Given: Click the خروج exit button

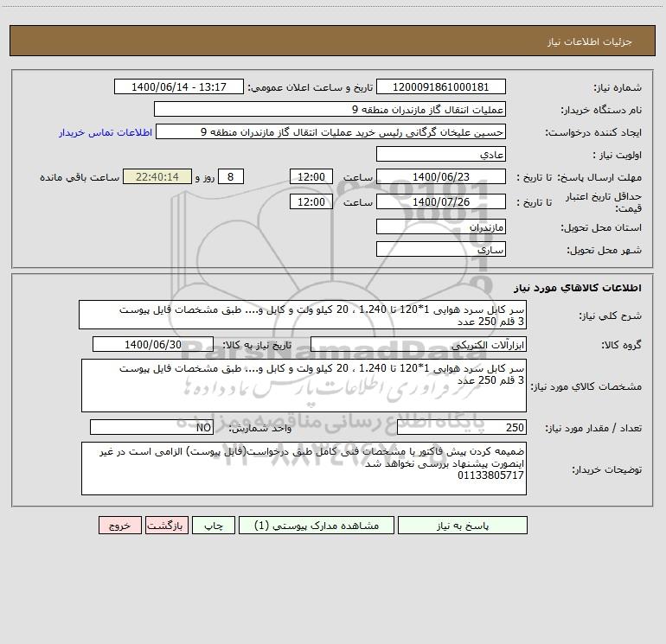Looking at the screenshot, I should (119, 525).
